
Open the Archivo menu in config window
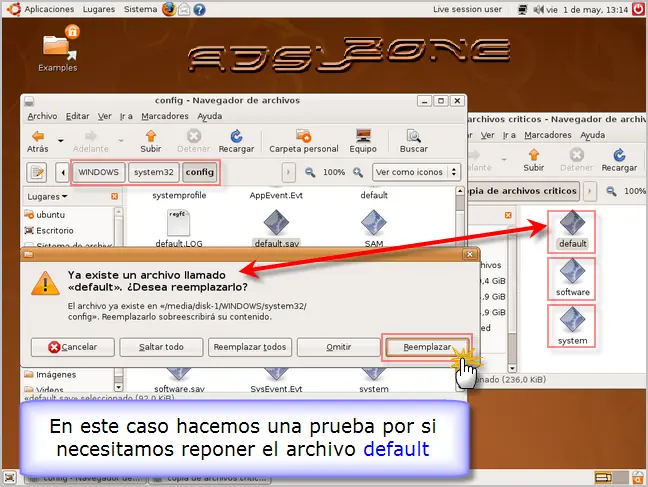click(x=42, y=116)
